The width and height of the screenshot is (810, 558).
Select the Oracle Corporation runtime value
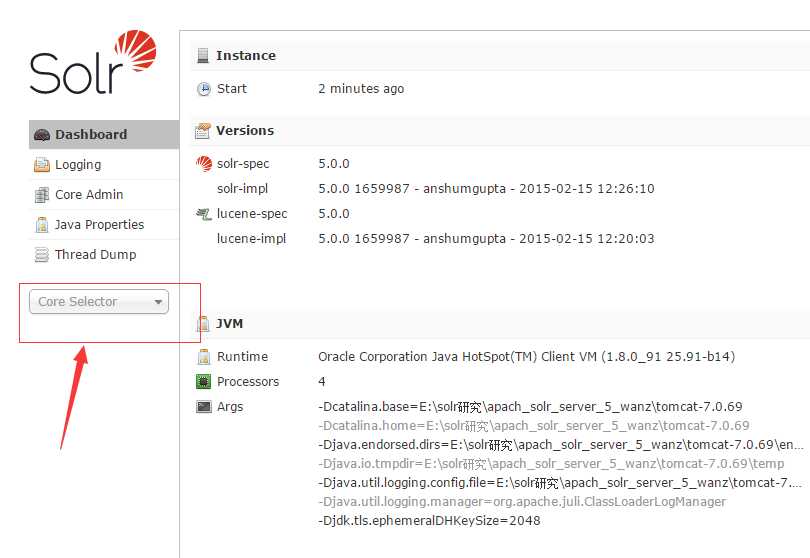(x=526, y=356)
